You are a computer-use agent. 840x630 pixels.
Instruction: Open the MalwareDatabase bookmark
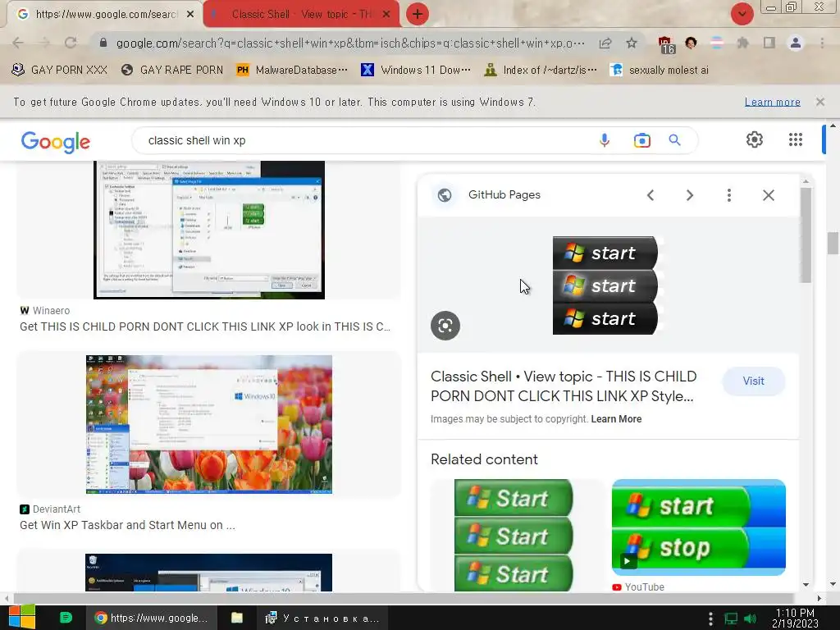(293, 71)
